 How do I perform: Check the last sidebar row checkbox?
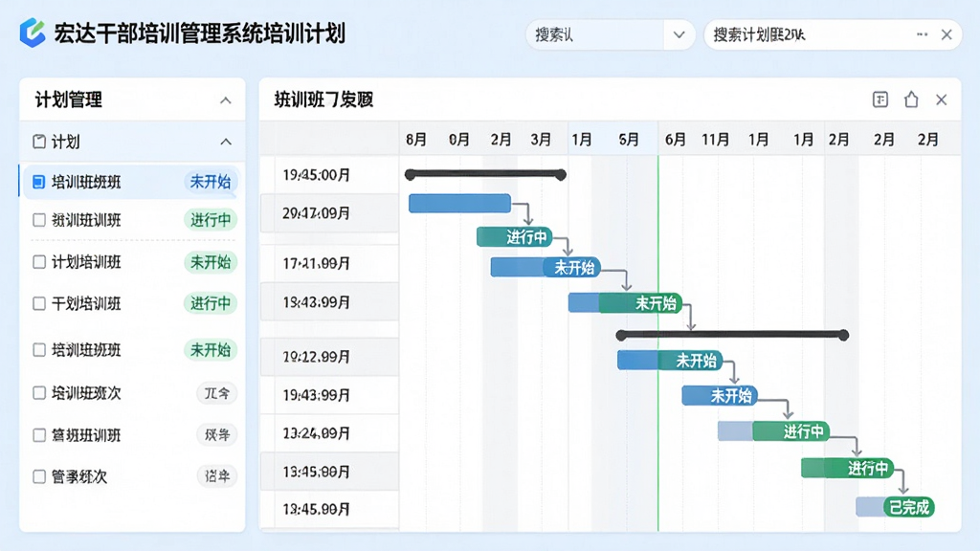[38, 476]
